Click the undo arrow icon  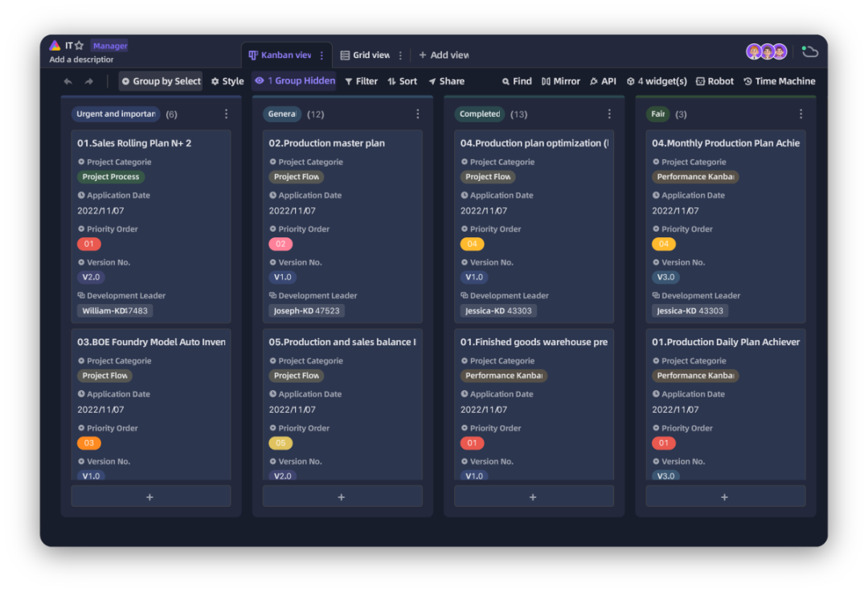point(68,81)
